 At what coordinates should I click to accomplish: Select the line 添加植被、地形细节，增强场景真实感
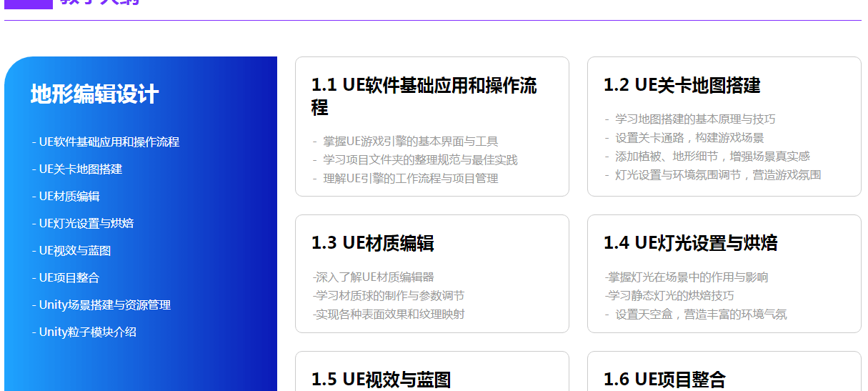[x=707, y=157]
